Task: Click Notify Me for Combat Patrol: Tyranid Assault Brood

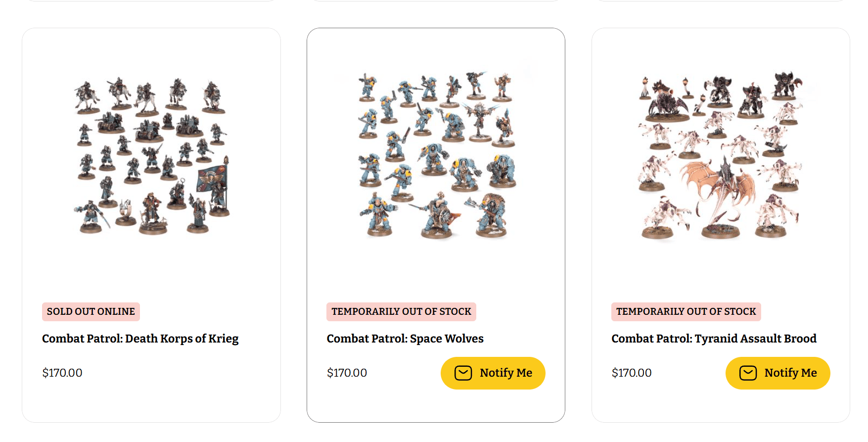Action: [x=777, y=373]
